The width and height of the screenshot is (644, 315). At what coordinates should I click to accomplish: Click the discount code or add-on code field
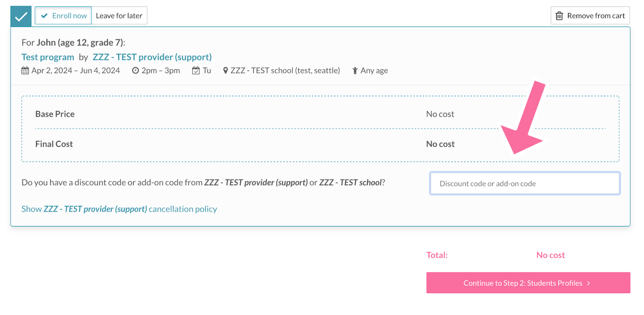click(x=524, y=183)
